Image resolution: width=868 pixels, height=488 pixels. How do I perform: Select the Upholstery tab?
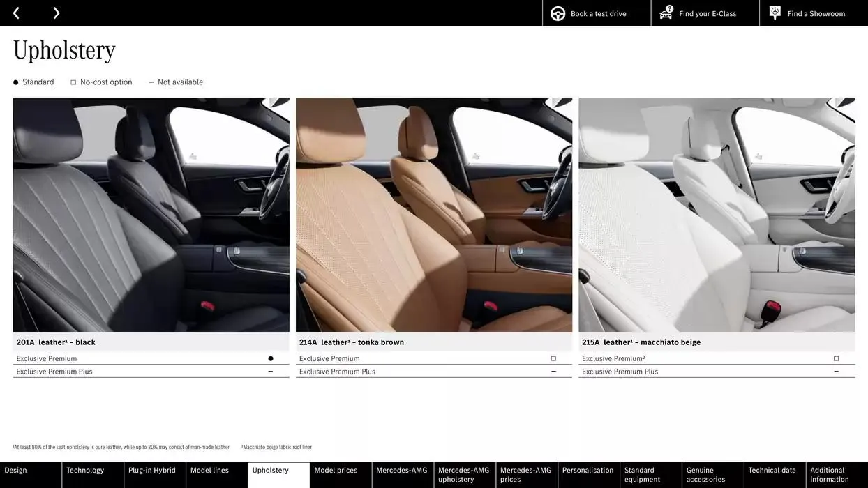(x=279, y=475)
